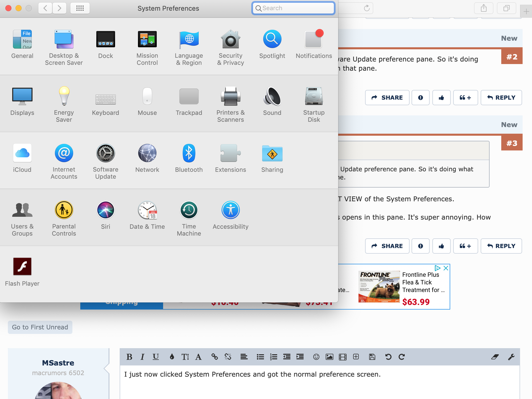Screen dimensions: 532x399
Task: Click Show All grid button
Action: (x=80, y=8)
